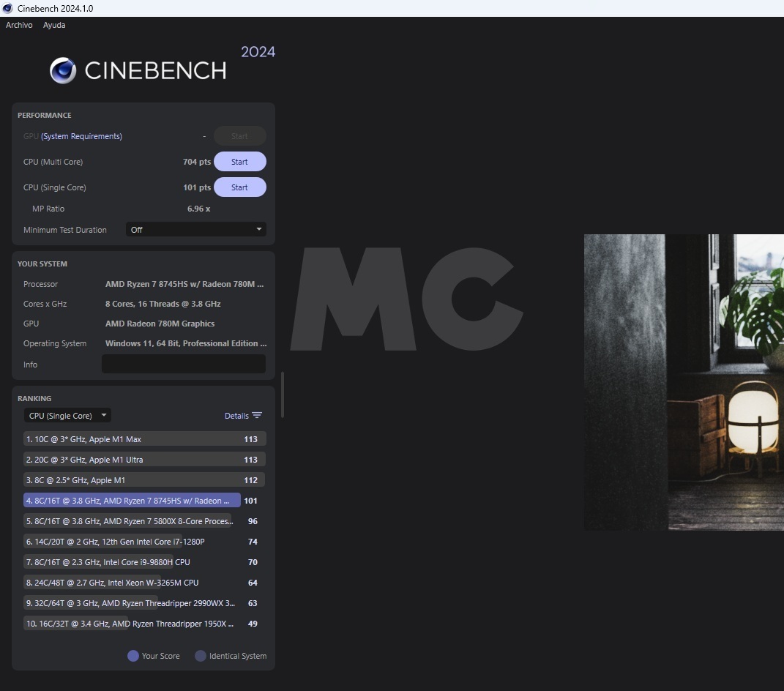Start the CPU Multi Core benchmark
Viewport: 784px width, 691px height.
point(239,162)
